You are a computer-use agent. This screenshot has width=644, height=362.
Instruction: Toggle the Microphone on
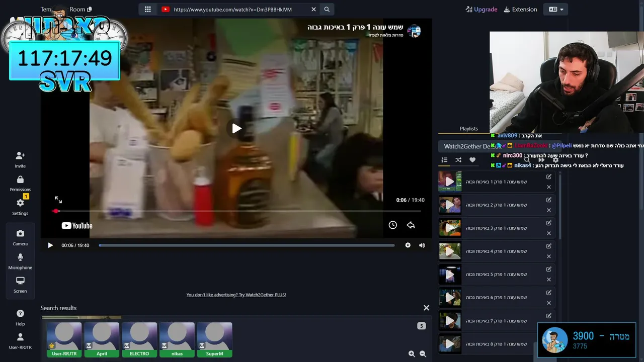point(20,261)
